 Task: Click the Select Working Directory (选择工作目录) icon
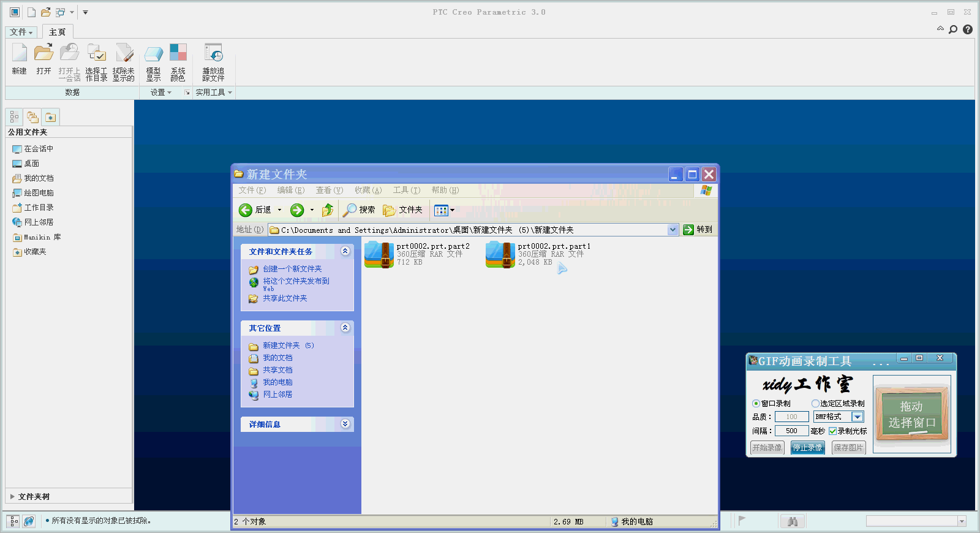(96, 62)
